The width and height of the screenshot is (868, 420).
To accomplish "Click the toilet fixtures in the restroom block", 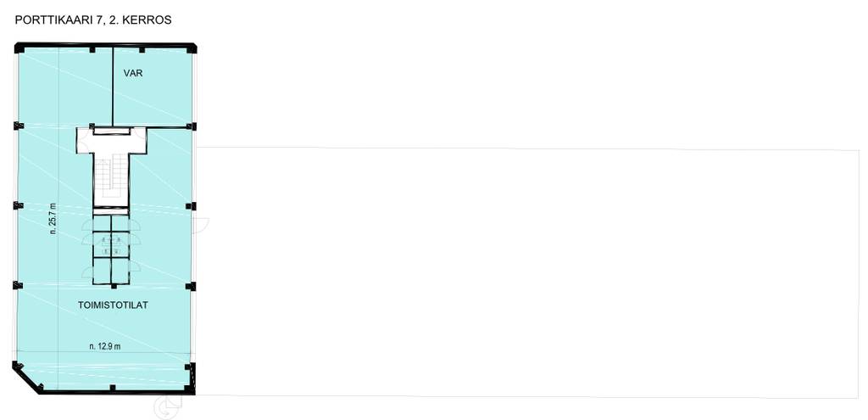I will click(x=111, y=242).
